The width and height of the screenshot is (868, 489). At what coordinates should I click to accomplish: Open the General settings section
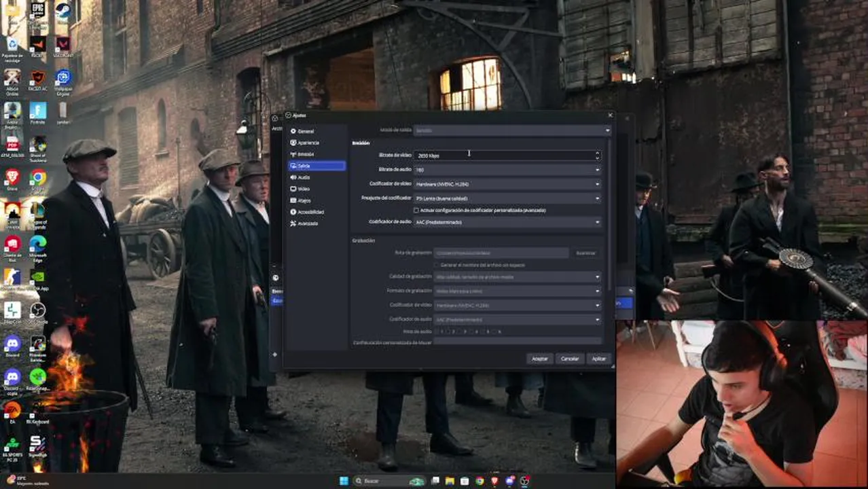click(x=317, y=131)
